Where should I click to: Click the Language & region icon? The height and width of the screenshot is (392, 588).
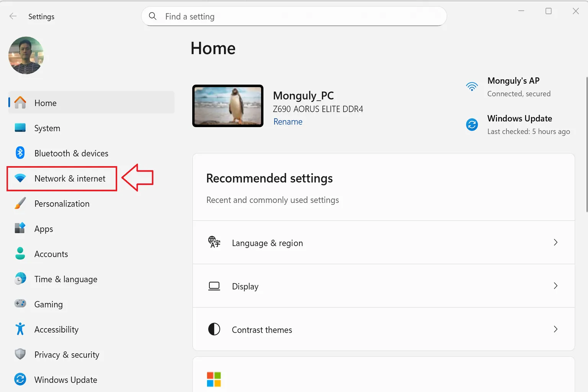214,242
